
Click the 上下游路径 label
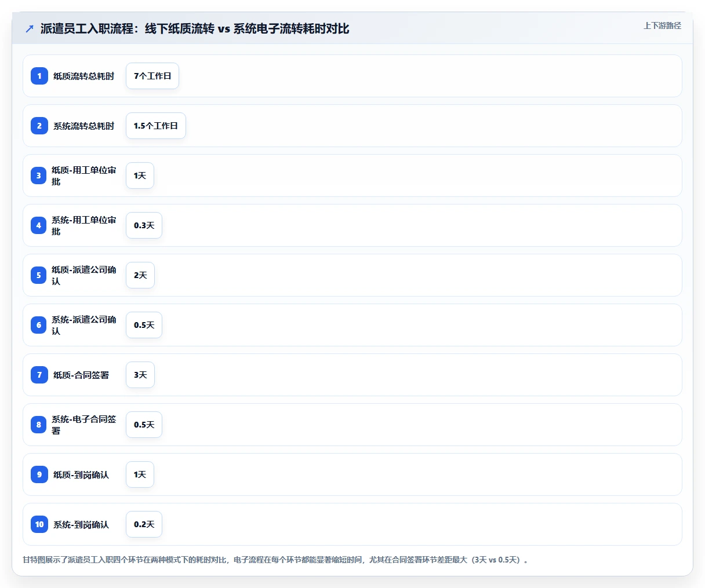[662, 25]
